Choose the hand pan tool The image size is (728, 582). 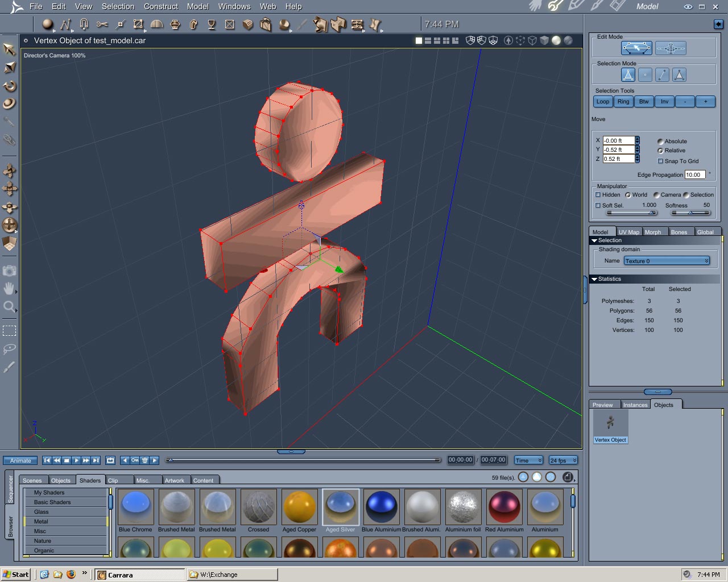9,289
